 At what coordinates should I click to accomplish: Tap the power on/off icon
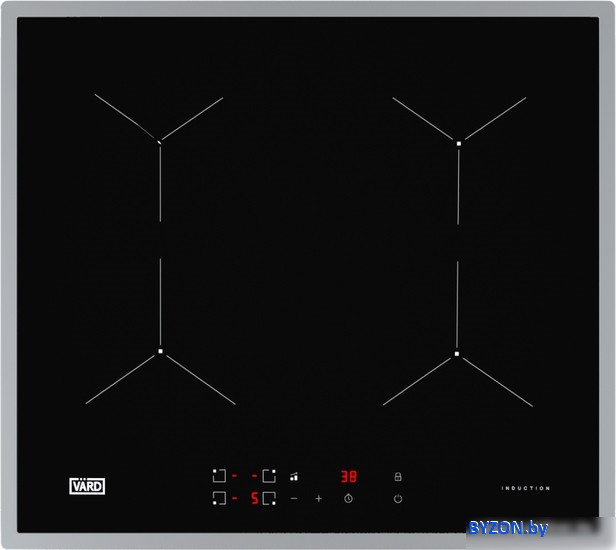pyautogui.click(x=398, y=499)
